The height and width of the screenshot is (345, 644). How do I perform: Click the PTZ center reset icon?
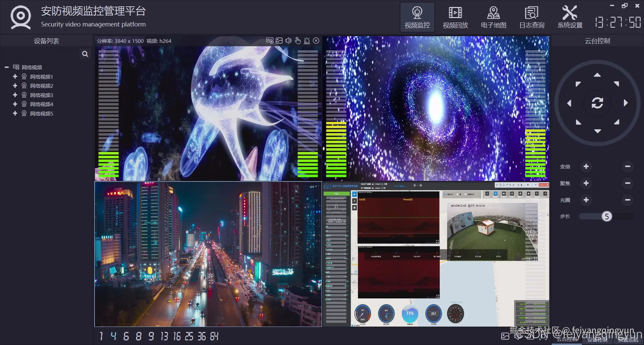[597, 103]
